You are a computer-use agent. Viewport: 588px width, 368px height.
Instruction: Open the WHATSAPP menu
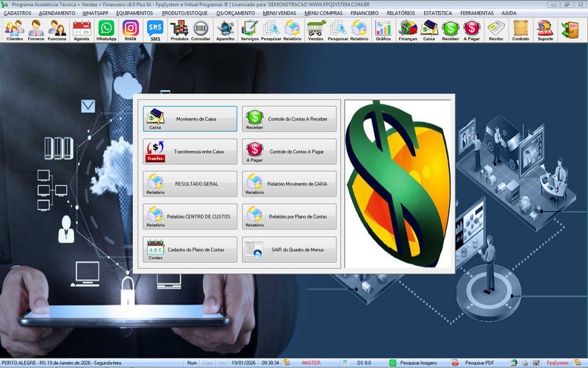click(96, 13)
